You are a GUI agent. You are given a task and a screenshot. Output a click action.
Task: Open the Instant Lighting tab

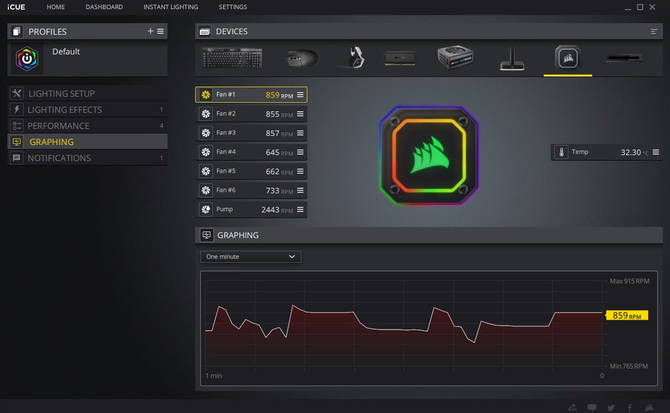point(170,7)
